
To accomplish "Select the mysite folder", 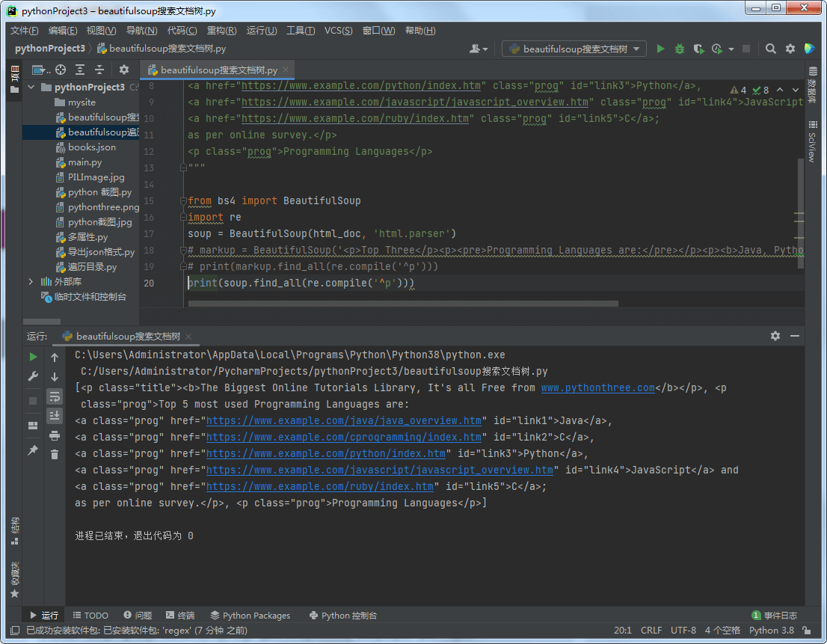I will (82, 102).
